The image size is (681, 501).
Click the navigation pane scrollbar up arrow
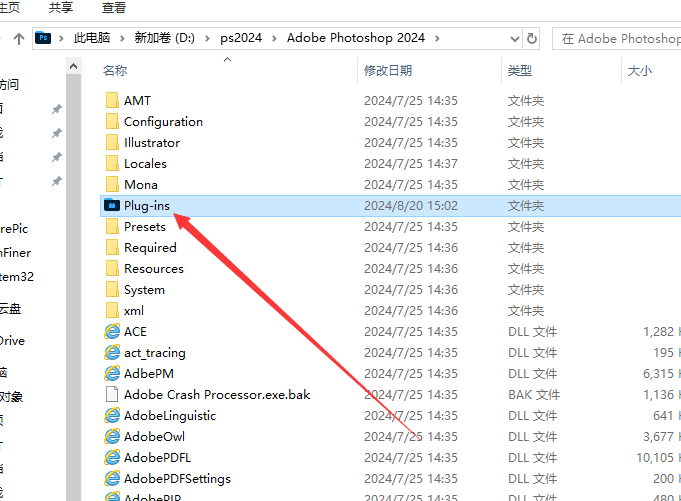[74, 66]
